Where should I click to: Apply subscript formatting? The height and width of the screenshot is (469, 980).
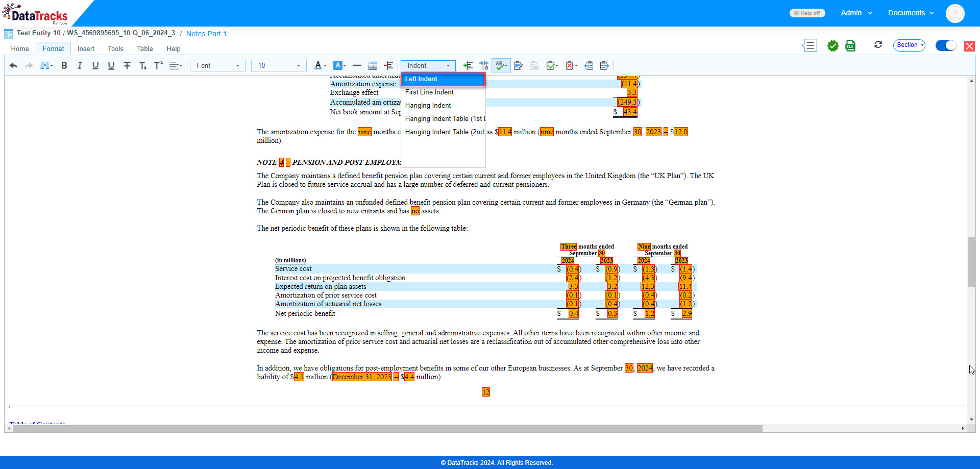[x=143, y=65]
